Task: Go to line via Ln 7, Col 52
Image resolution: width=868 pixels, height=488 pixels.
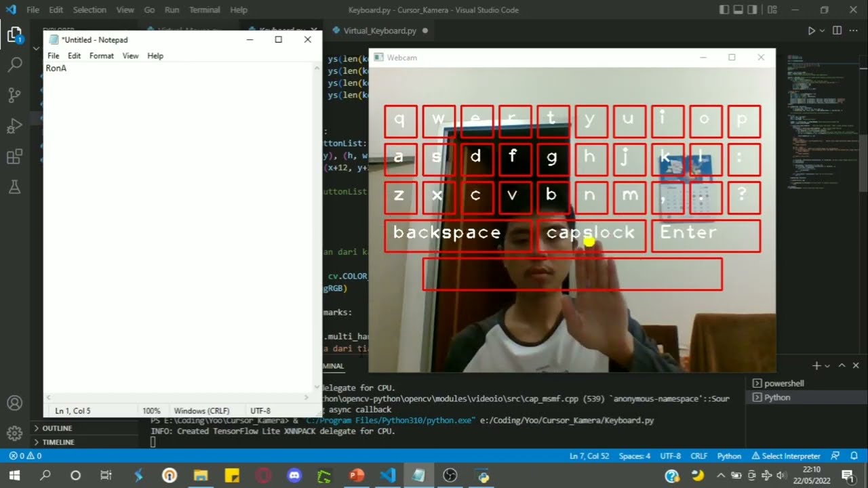Action: [x=589, y=456]
